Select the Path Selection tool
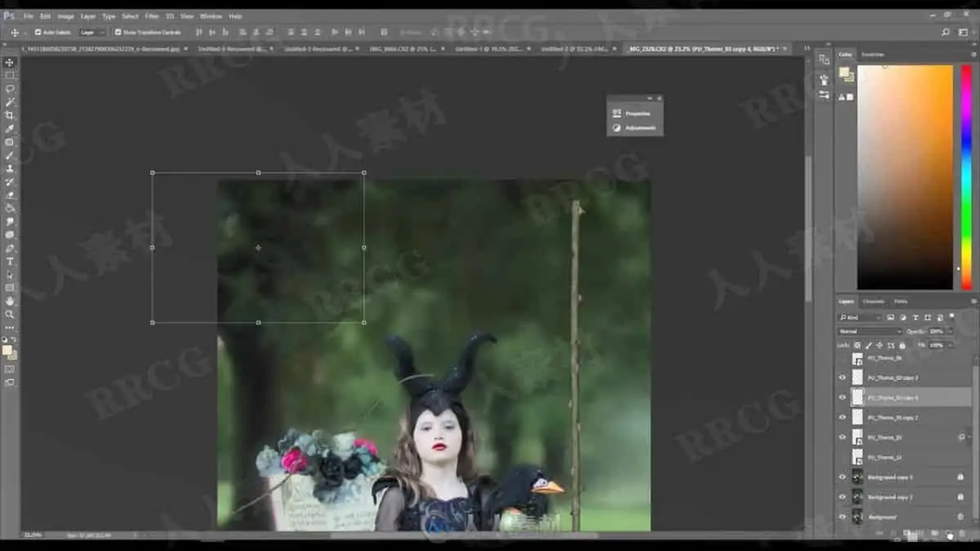The image size is (980, 551). [x=10, y=274]
